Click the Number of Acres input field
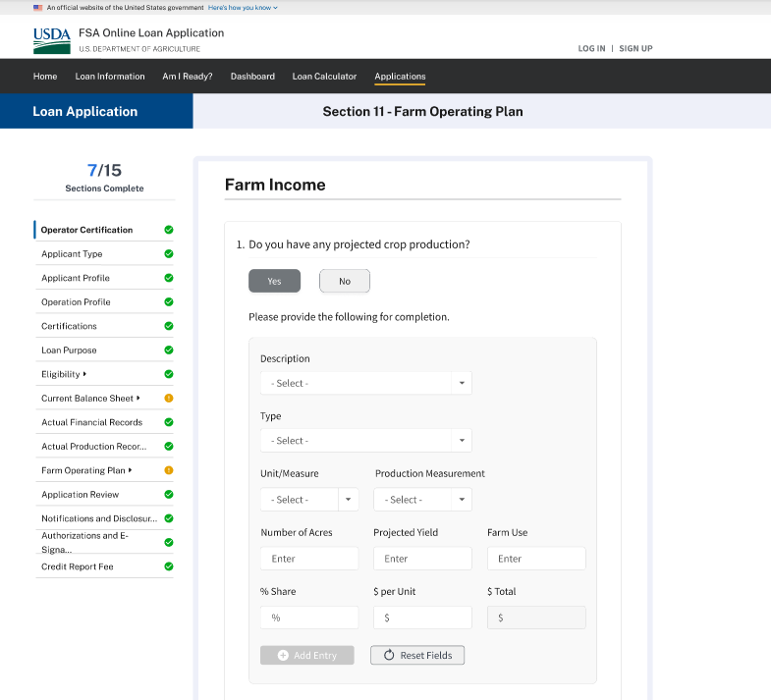The width and height of the screenshot is (771, 700). [308, 559]
